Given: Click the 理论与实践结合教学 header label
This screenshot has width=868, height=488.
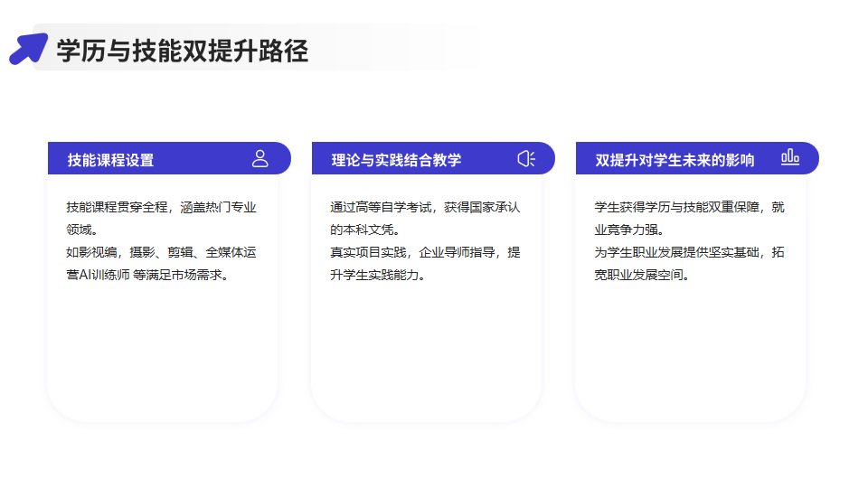Looking at the screenshot, I should click(x=396, y=160).
